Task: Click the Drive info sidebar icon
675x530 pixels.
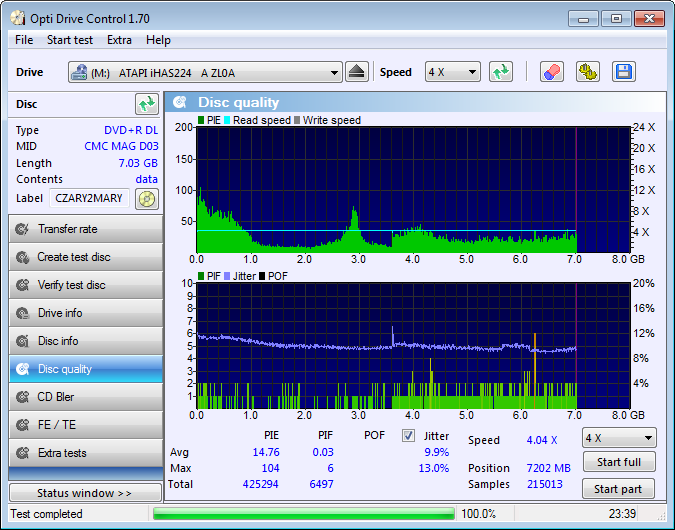Action: click(22, 313)
